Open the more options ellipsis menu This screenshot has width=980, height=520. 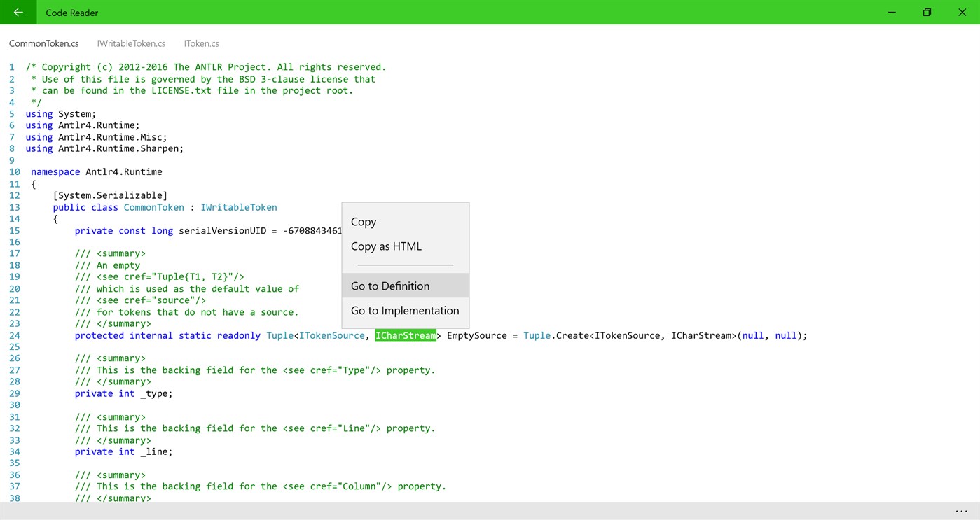(961, 512)
